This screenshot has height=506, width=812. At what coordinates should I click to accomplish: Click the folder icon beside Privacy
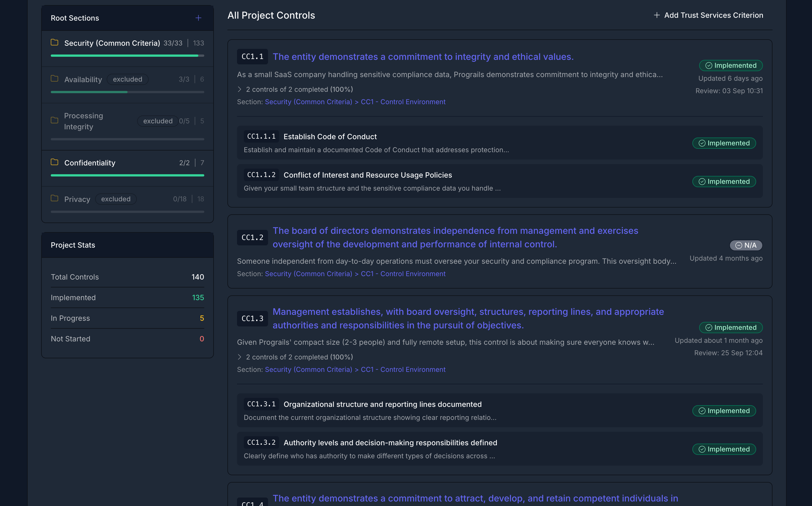click(x=54, y=199)
